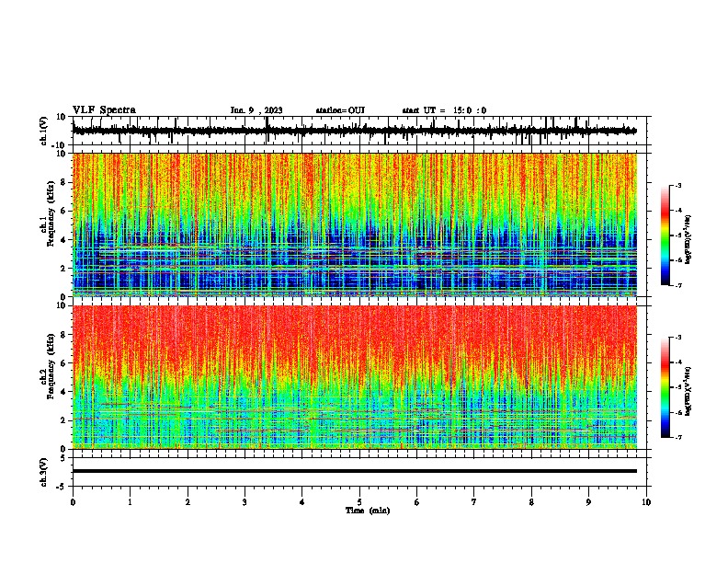Click the ch.1 color scale log(PSD) unit label

coord(688,240)
